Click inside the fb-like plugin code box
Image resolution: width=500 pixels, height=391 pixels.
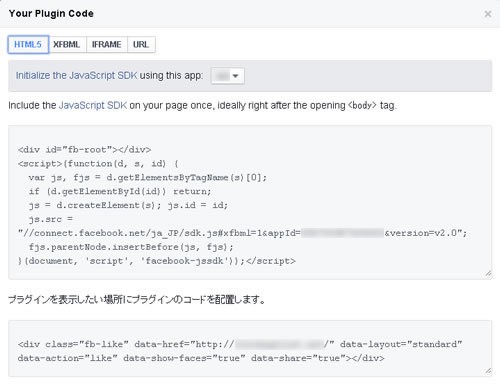[x=250, y=349]
